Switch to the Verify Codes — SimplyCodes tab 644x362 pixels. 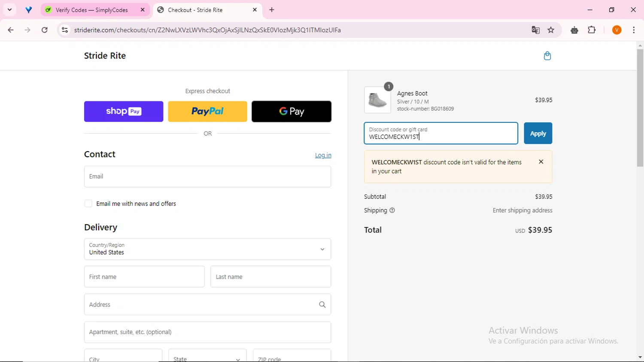95,10
